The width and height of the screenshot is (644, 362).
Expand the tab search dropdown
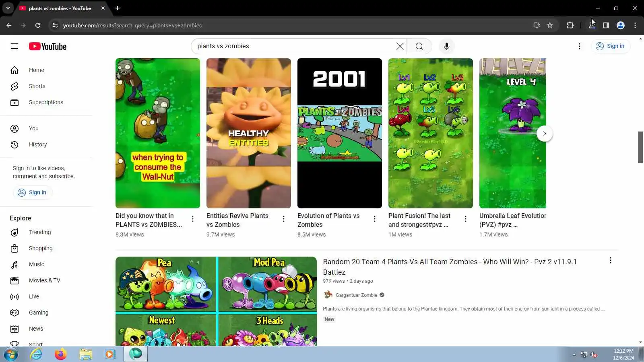[x=8, y=8]
